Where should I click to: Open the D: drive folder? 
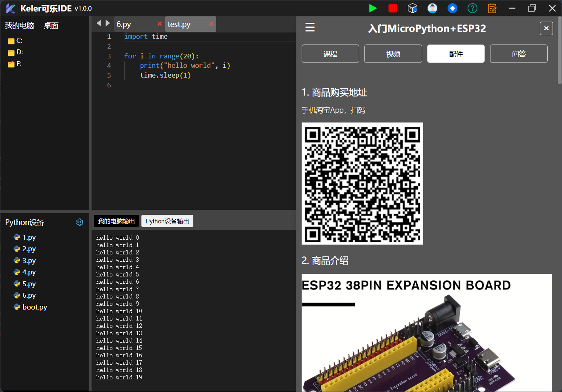tap(16, 52)
